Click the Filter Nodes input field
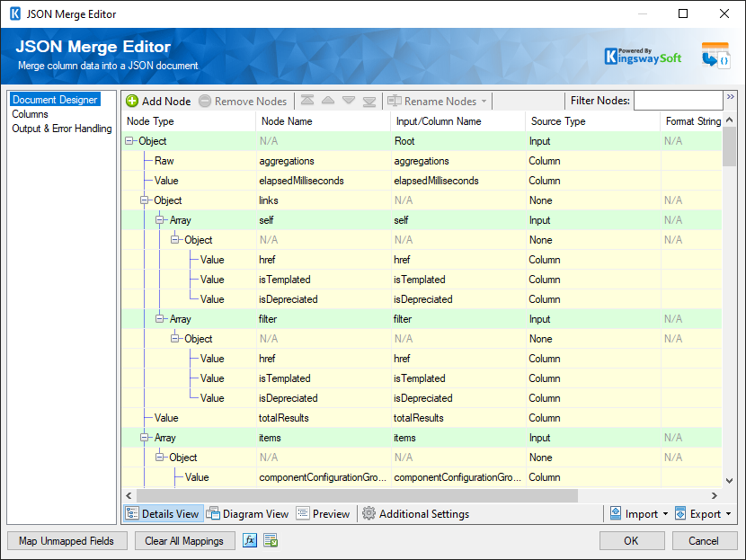 coord(678,101)
